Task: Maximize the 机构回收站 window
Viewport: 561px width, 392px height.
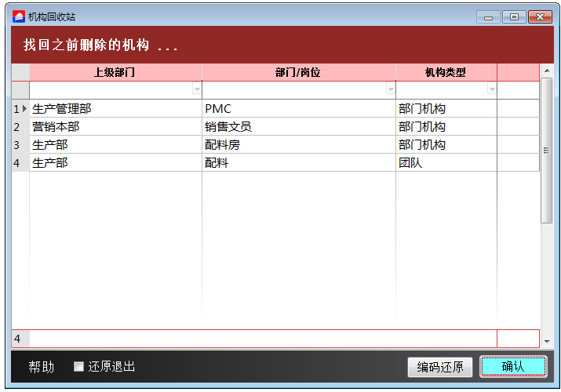Action: tap(514, 17)
